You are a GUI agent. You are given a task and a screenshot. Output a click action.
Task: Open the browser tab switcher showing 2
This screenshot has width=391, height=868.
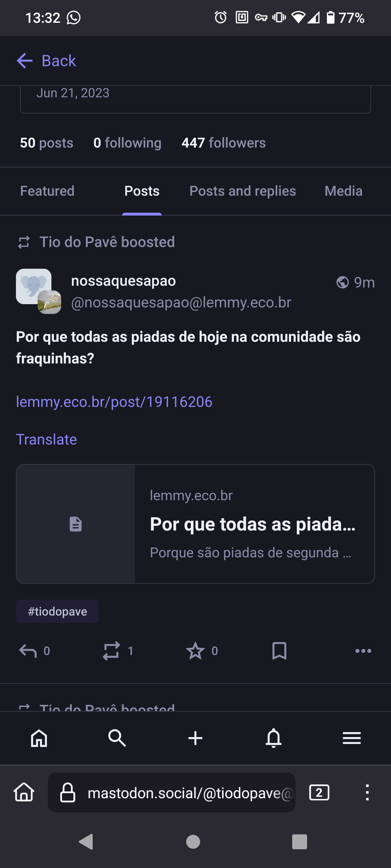pyautogui.click(x=319, y=792)
